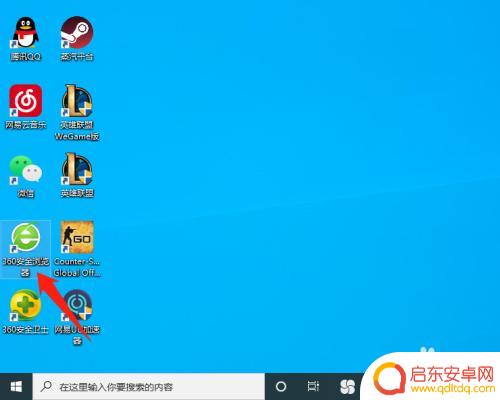Focus the taskbar search input box
Screen dimensions: 500x400
click(149, 387)
